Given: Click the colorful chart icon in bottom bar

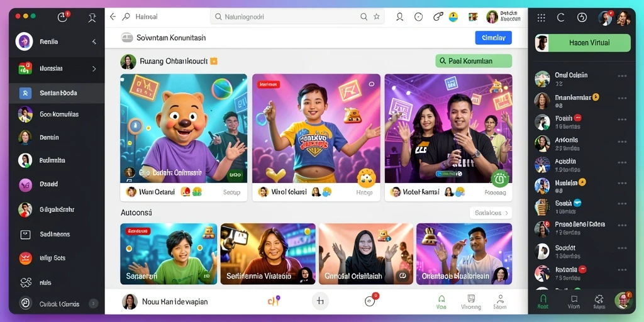Looking at the screenshot, I should pos(274,301).
